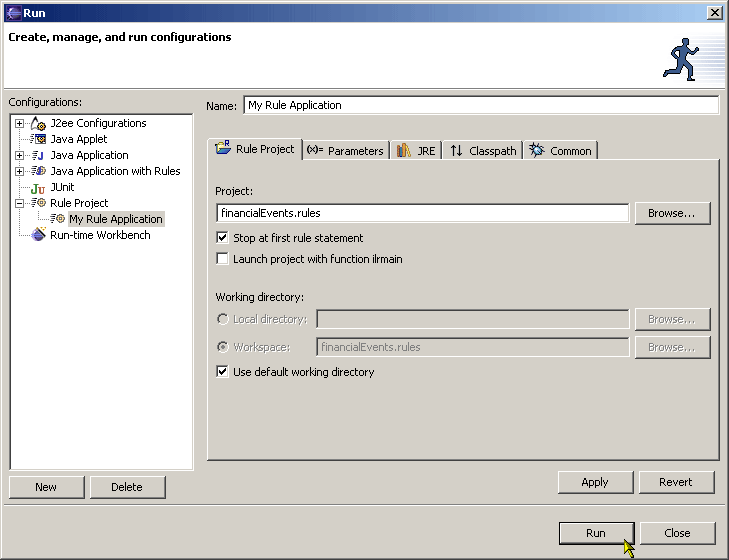Screen dimensions: 729x560
Task: Click the Java Applet icon
Action: pos(38,139)
